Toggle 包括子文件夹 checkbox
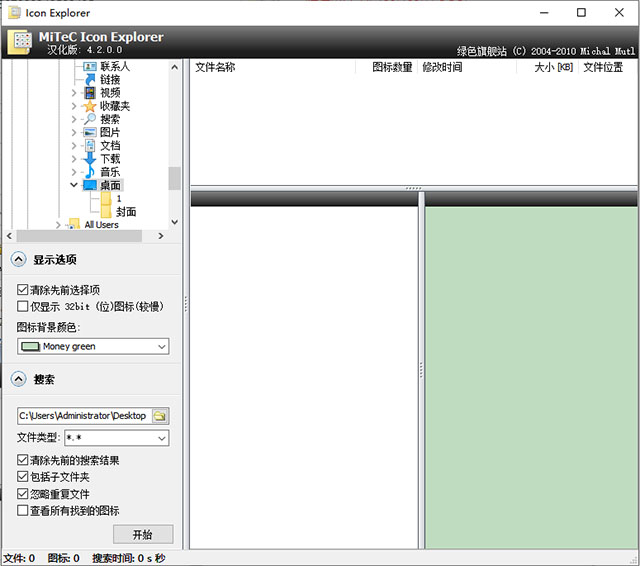The image size is (640, 566). tap(22, 477)
